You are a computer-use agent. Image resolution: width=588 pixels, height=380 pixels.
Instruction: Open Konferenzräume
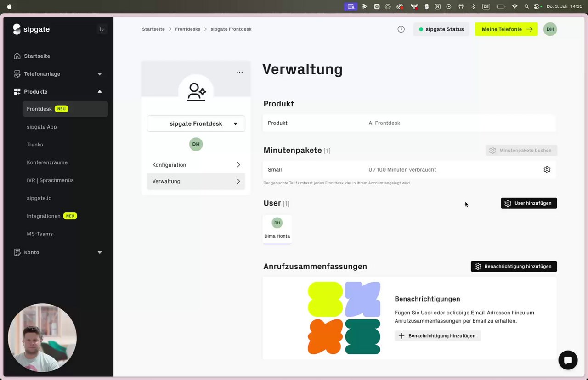(47, 162)
